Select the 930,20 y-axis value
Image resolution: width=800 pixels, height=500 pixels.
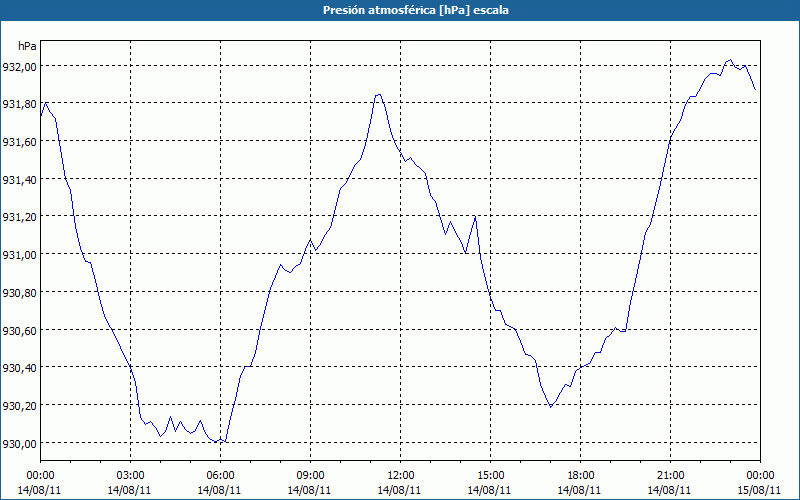(19, 406)
